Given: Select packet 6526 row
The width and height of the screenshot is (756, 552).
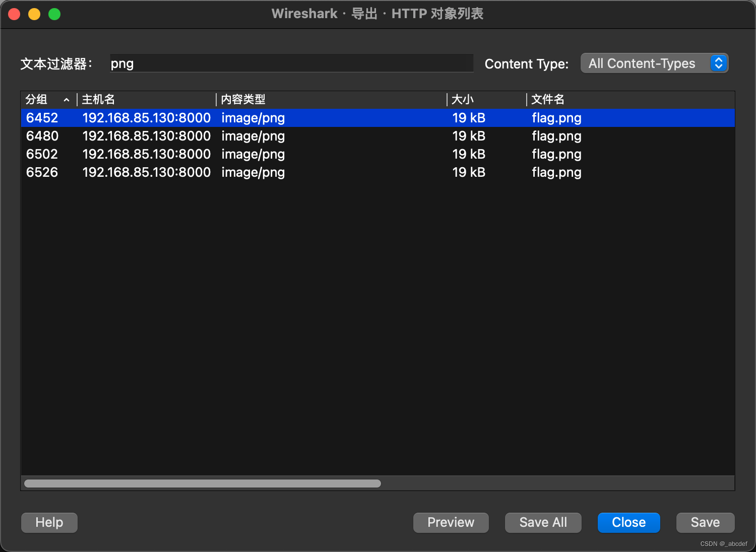Looking at the screenshot, I should 377,172.
